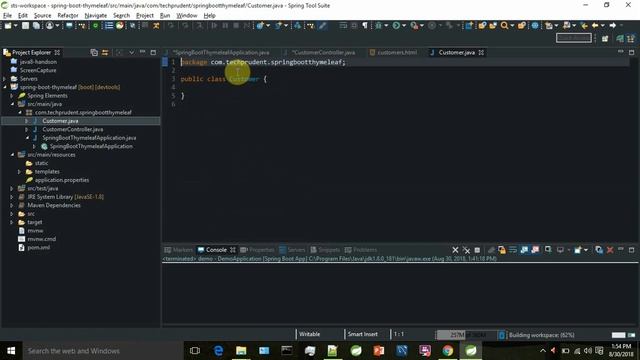Open Project Explorer view menu chevron
Viewport: 640px width, 360px height.
131,52
